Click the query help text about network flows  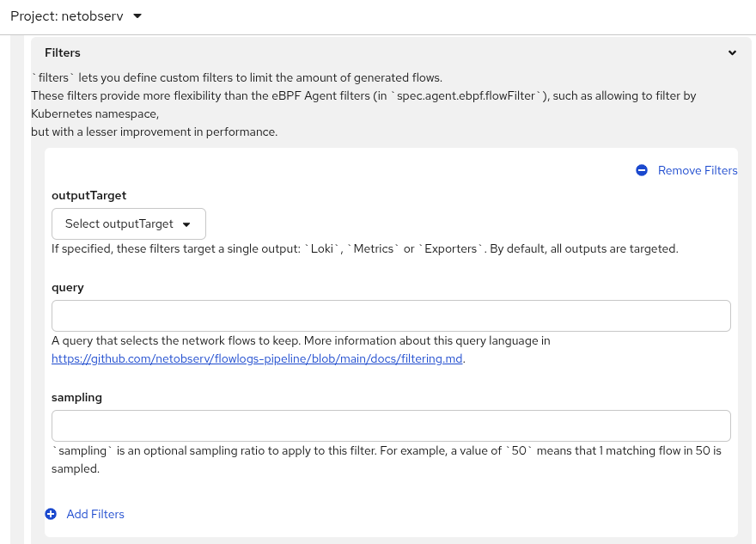click(301, 341)
